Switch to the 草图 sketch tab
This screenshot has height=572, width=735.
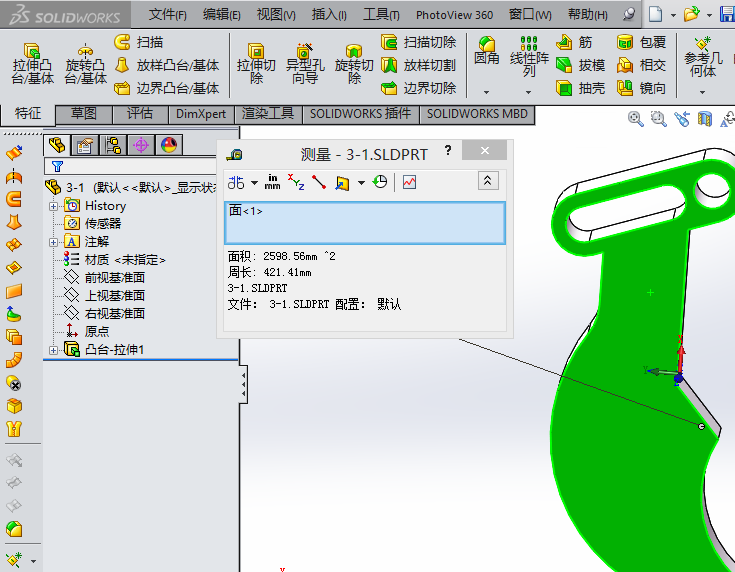(84, 113)
